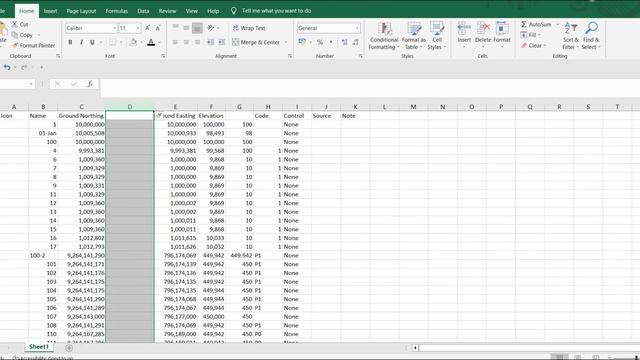Screen dimensions: 640x360
Task: Click the Merge & Center button
Action: [x=256, y=42]
